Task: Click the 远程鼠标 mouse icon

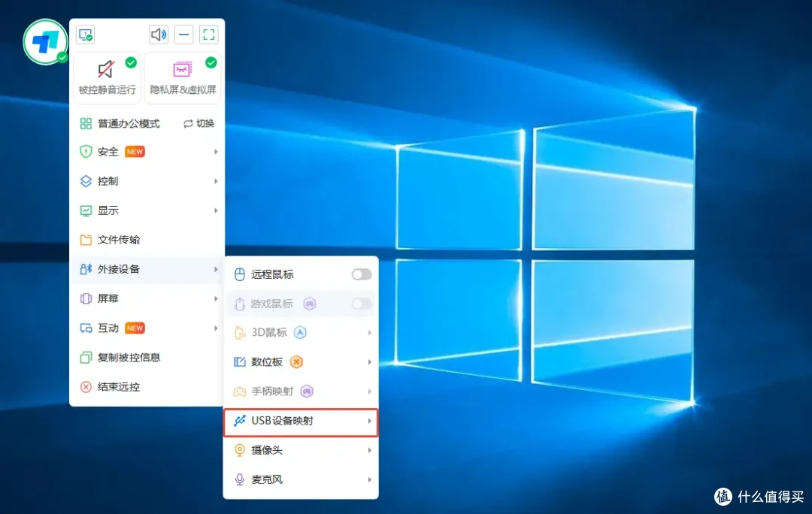Action: 239,274
